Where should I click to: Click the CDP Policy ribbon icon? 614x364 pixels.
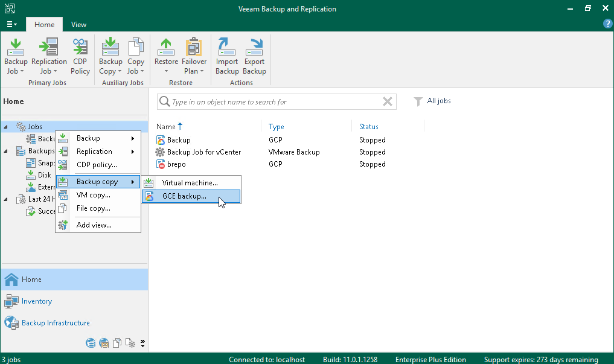(80, 56)
